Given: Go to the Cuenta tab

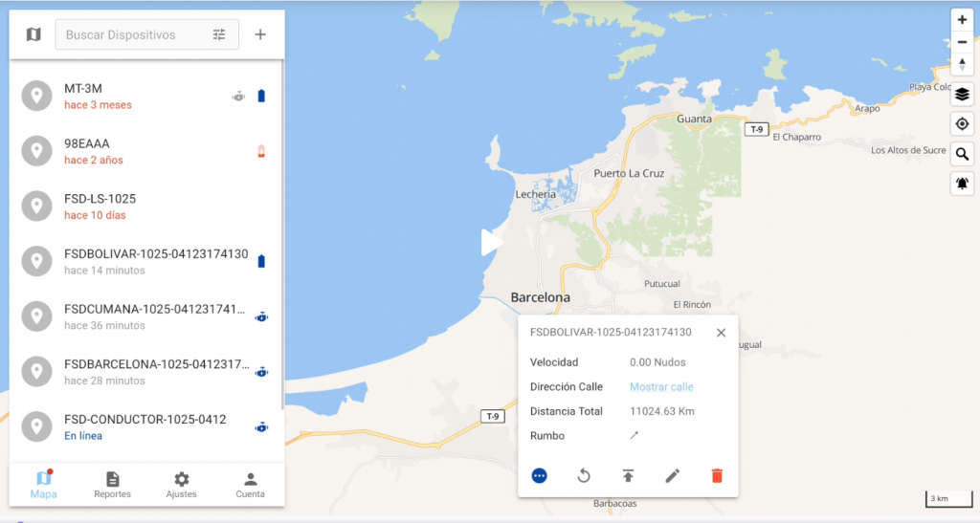Looking at the screenshot, I should point(250,485).
